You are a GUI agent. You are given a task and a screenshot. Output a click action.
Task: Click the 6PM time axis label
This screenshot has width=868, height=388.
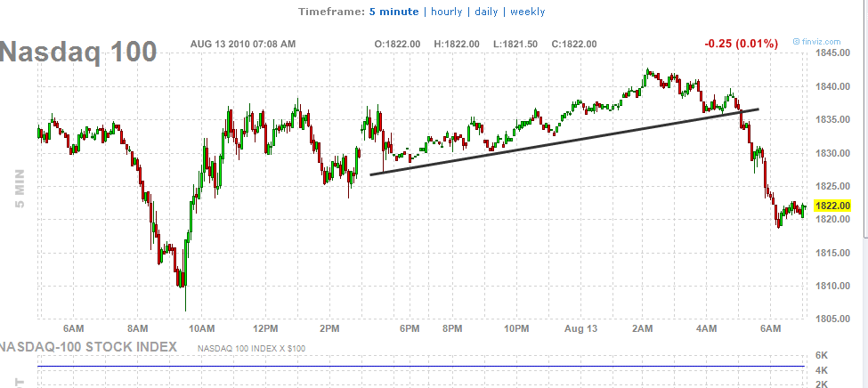pyautogui.click(x=410, y=328)
